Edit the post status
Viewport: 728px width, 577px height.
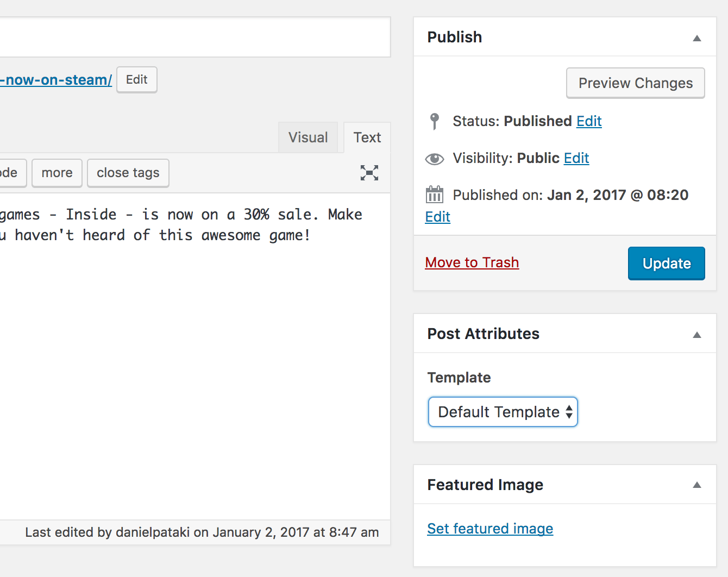click(x=589, y=121)
